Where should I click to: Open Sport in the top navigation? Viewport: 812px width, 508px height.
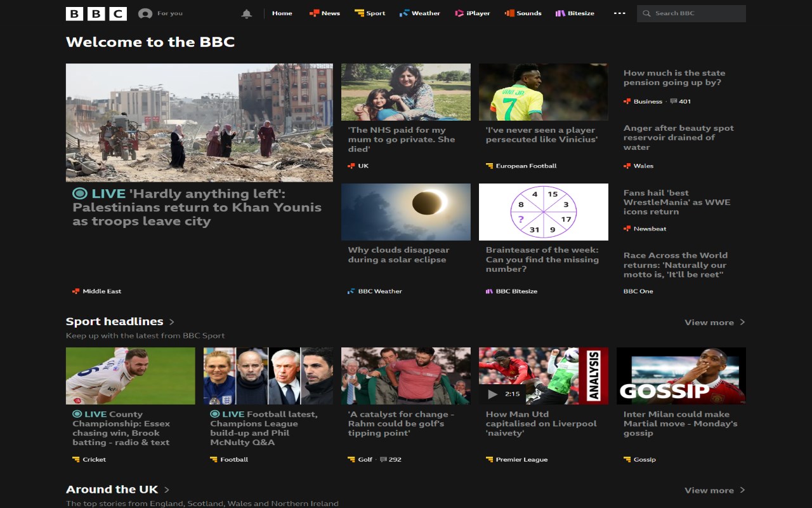pyautogui.click(x=370, y=13)
